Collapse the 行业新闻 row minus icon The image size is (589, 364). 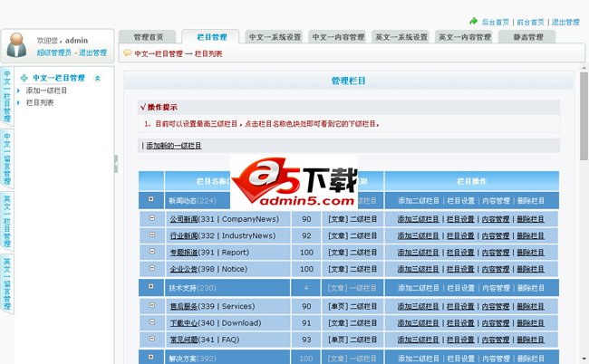click(152, 235)
